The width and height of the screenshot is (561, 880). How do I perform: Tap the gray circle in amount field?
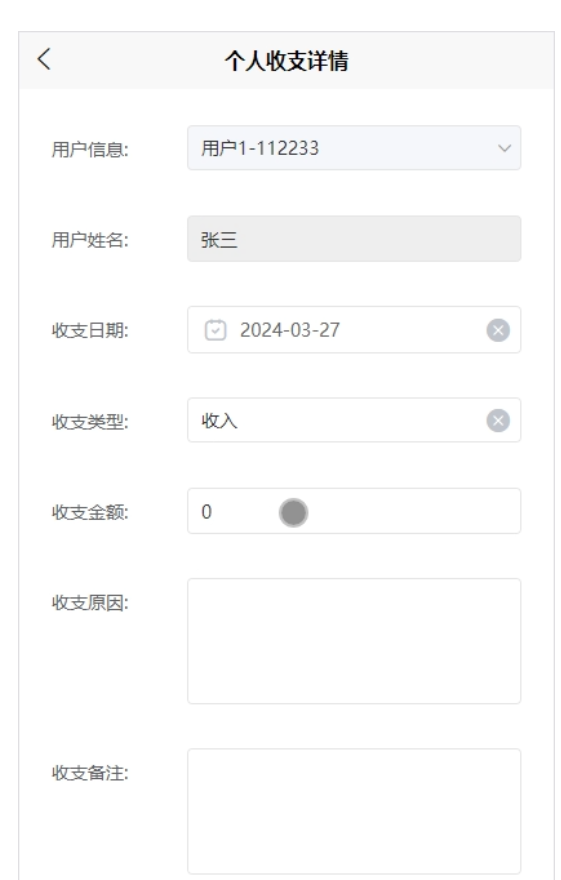click(x=293, y=512)
